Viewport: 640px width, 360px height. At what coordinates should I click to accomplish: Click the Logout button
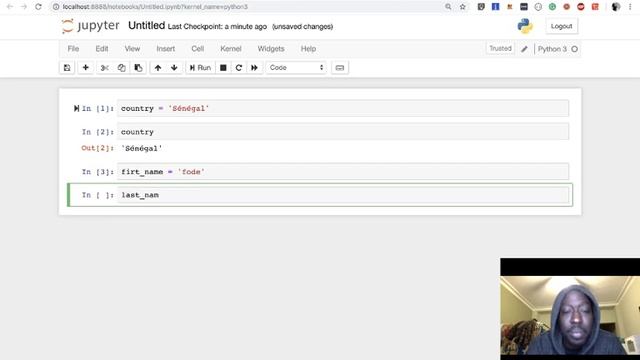pyautogui.click(x=561, y=26)
